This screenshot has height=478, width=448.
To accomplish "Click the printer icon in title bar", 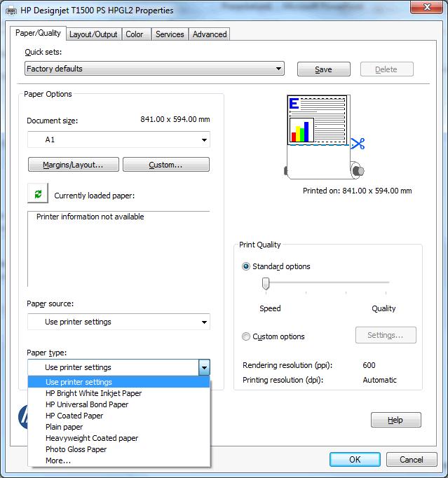I will point(12,11).
